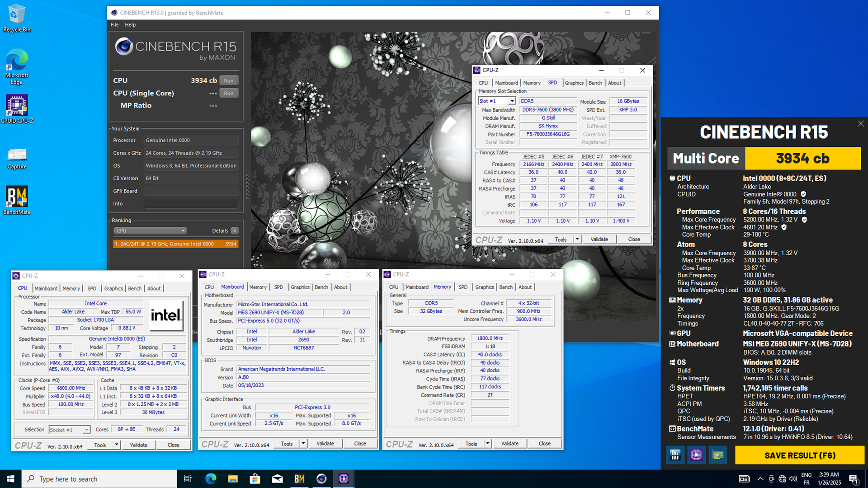Click the ENG language indicator in taskbar
868x488 pixels.
point(806,475)
